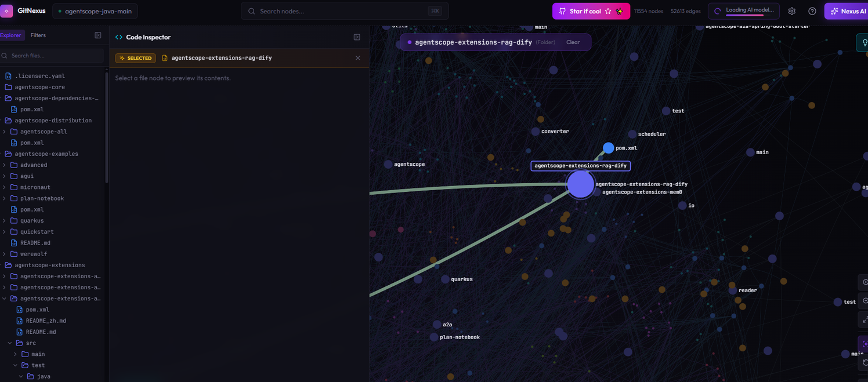Select the reader graph node
This screenshot has height=382, width=868.
coord(733,290)
